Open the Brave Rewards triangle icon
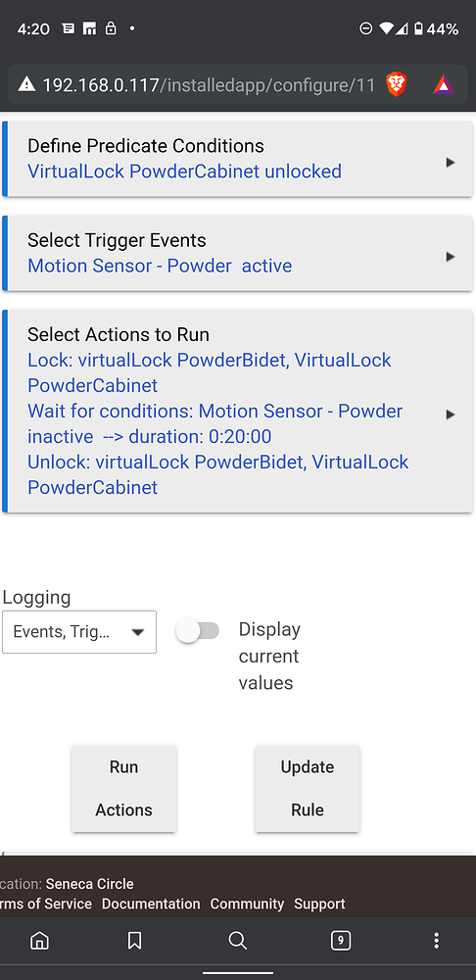The image size is (476, 980). [x=443, y=84]
